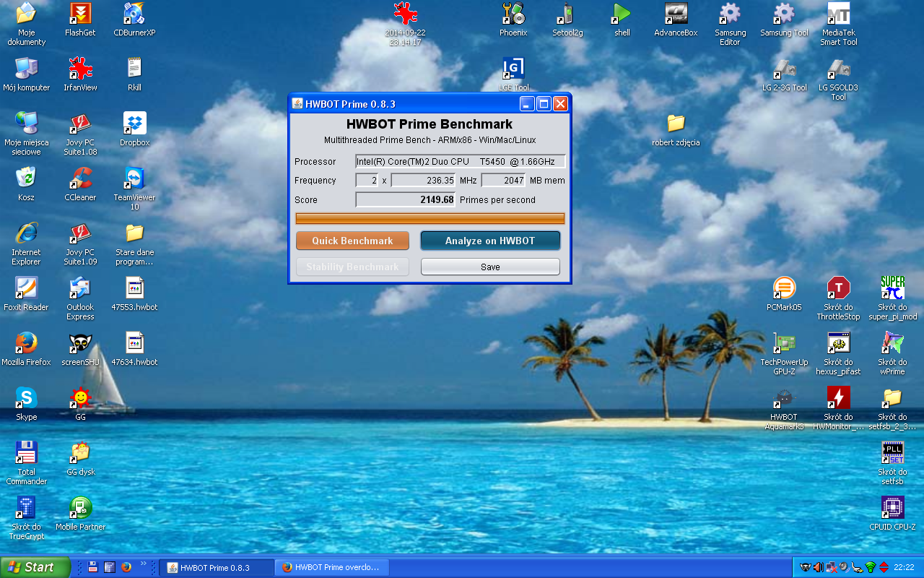Open LG 2-3G Tool shortcut
The image size is (924, 578).
pyautogui.click(x=784, y=74)
